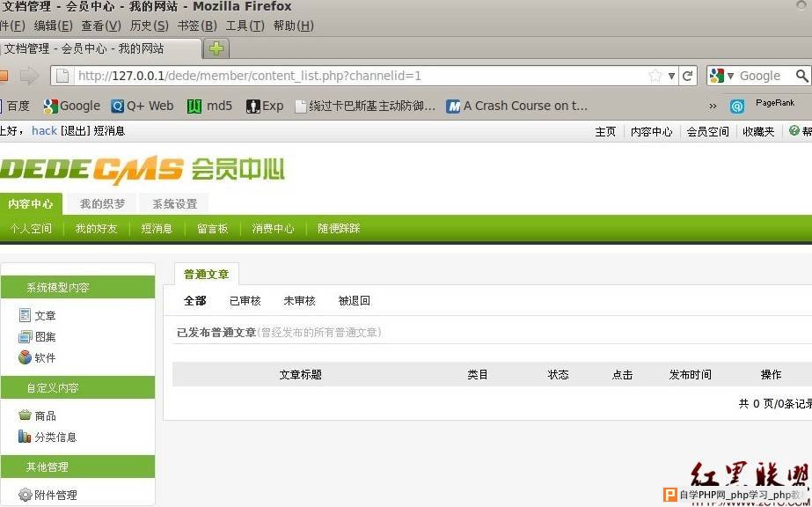Go to 主页 in top navigation
Viewport: 812px width, 507px height.
[x=605, y=132]
